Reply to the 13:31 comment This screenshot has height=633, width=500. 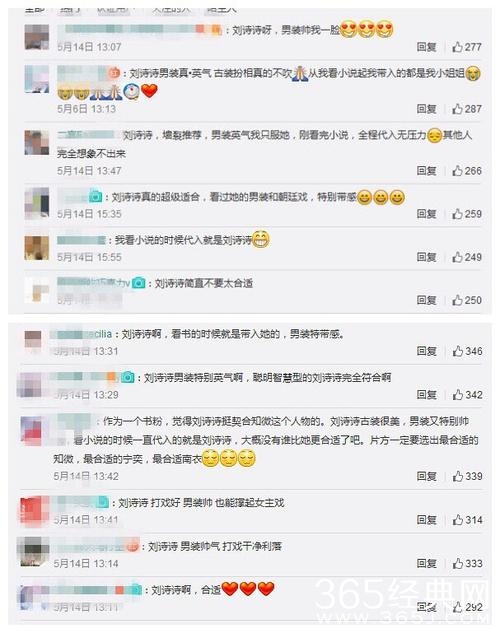(x=427, y=351)
